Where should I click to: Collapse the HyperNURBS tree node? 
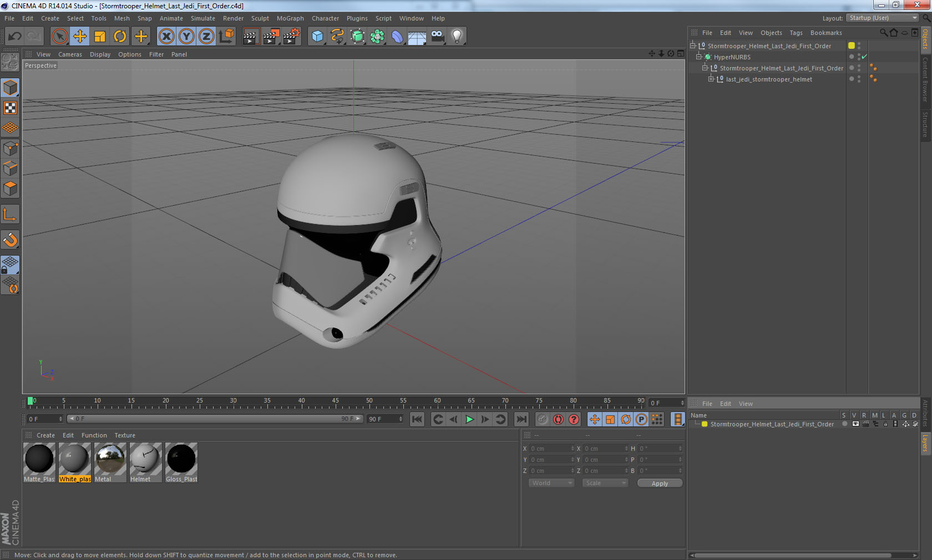point(699,57)
